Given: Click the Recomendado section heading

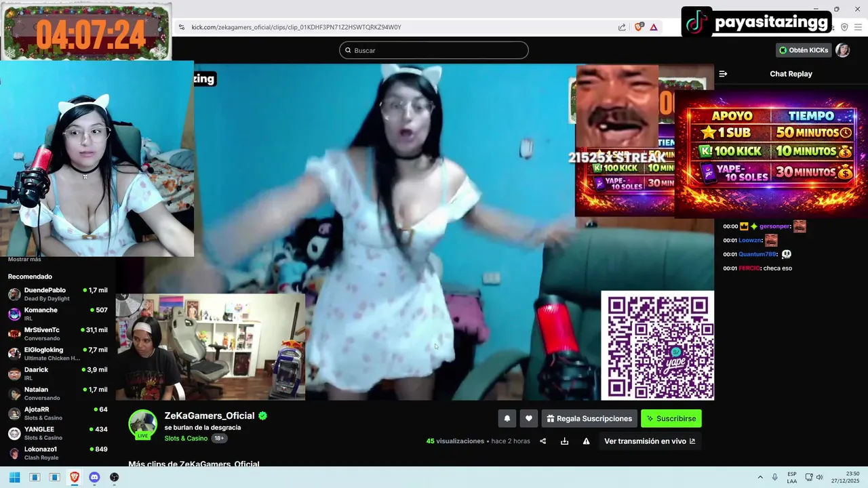Looking at the screenshot, I should coord(30,277).
